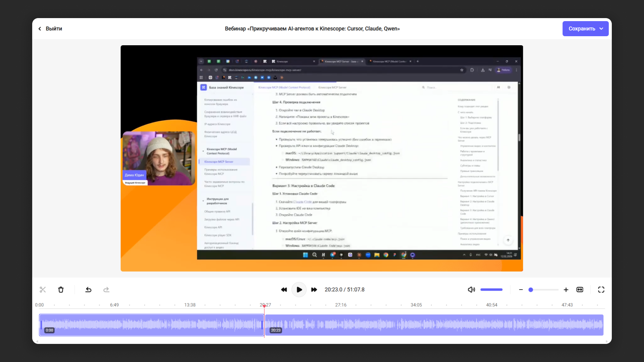The width and height of the screenshot is (644, 362).
Task: Delete selected segment with trash icon
Action: (61, 290)
